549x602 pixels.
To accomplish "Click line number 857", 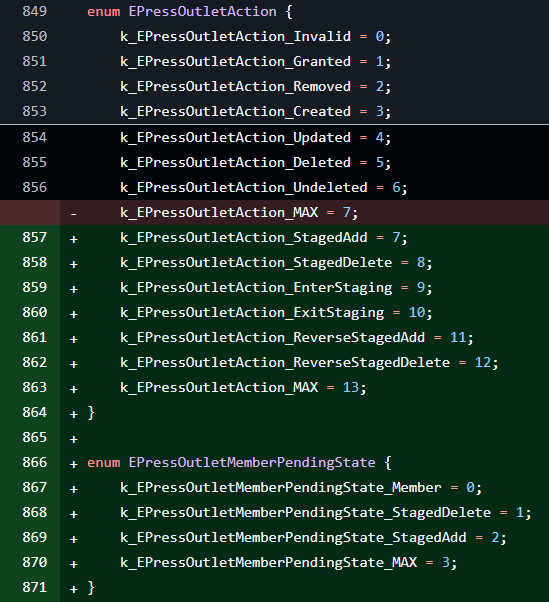I will pyautogui.click(x=35, y=237).
